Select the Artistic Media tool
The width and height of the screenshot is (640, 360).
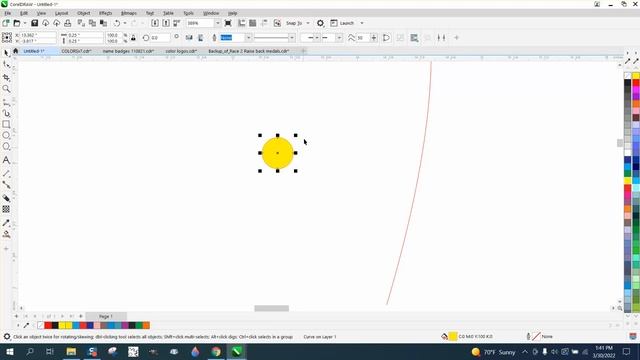click(6, 113)
